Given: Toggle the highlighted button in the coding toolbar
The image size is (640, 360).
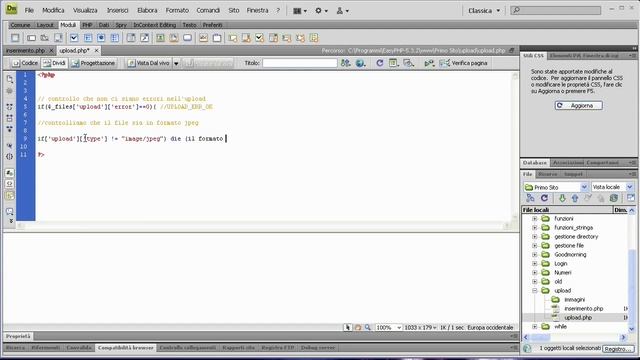Looking at the screenshot, I should pyautogui.click(x=9, y=196).
